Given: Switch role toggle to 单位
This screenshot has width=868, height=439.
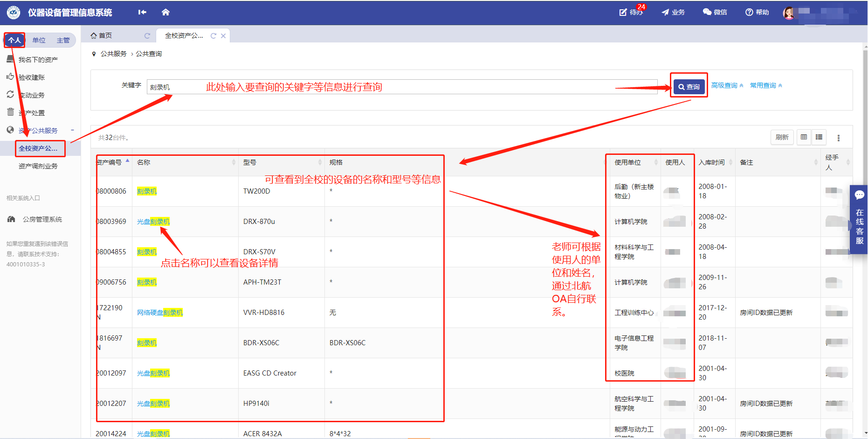Looking at the screenshot, I should (x=39, y=41).
